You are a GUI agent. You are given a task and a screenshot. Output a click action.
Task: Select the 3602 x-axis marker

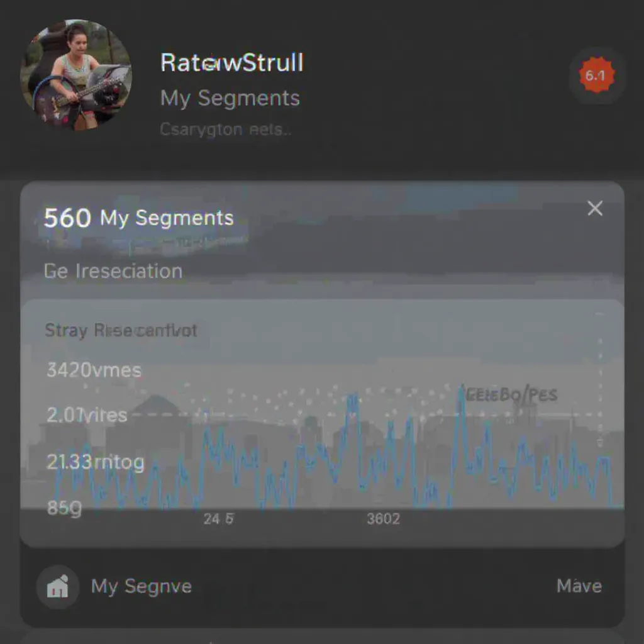coord(383,519)
